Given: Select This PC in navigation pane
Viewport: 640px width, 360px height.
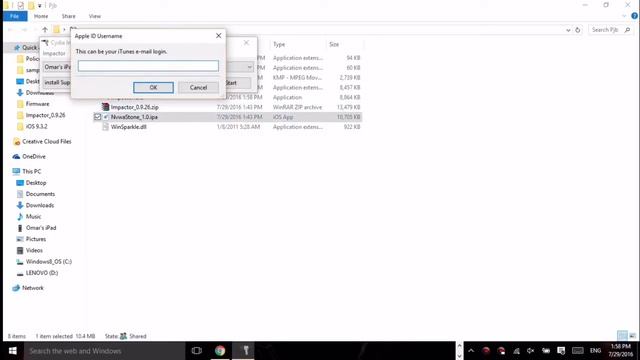Looking at the screenshot, I should pyautogui.click(x=31, y=171).
